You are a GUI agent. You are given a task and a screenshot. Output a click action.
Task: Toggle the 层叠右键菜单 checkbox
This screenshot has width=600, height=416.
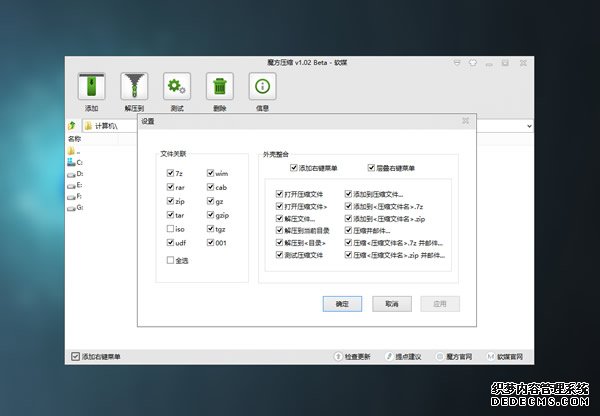click(371, 168)
